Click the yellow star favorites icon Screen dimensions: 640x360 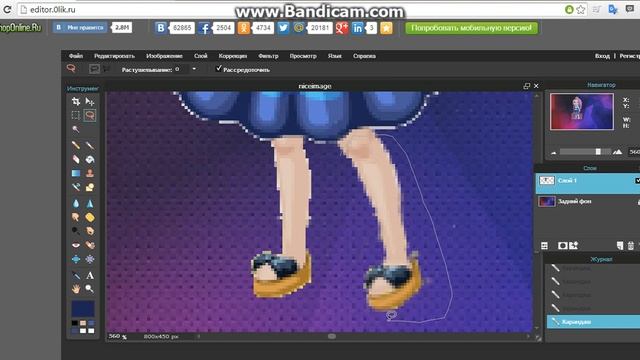click(386, 28)
